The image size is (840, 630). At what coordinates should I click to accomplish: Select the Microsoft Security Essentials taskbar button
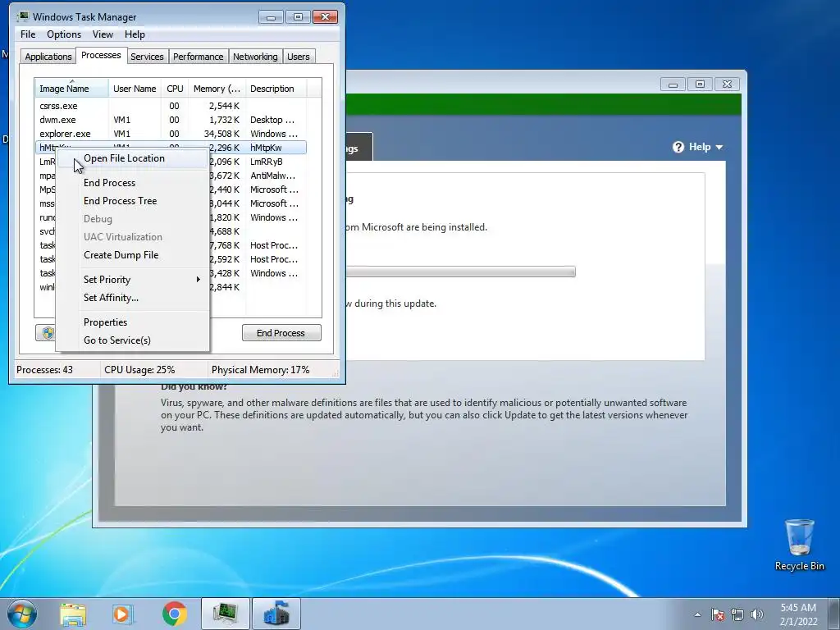(276, 614)
